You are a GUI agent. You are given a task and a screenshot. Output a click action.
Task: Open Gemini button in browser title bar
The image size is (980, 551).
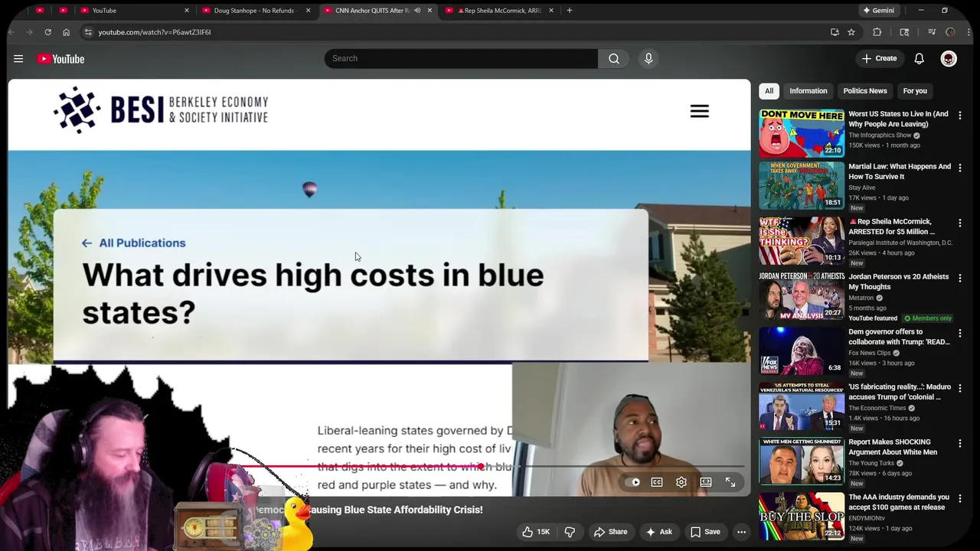(x=878, y=11)
